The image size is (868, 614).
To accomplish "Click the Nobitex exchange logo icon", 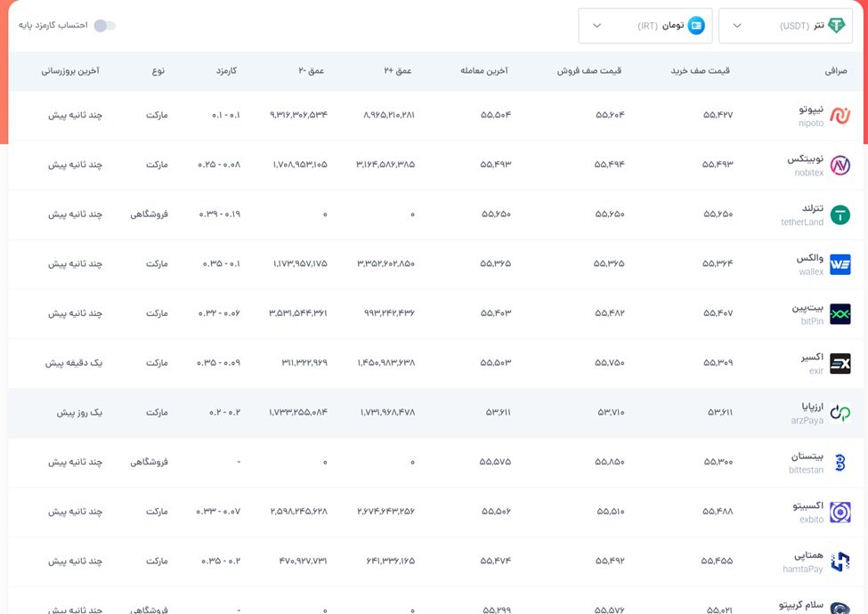I will 840,166.
